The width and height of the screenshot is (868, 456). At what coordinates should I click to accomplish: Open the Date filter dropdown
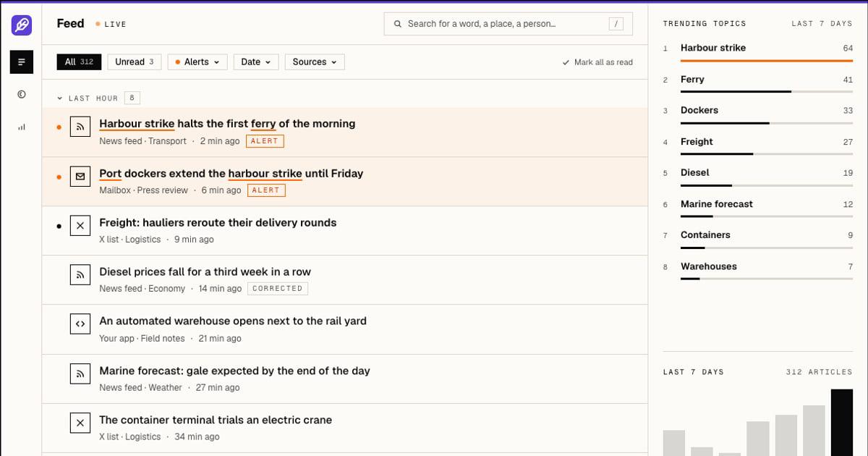click(x=256, y=62)
